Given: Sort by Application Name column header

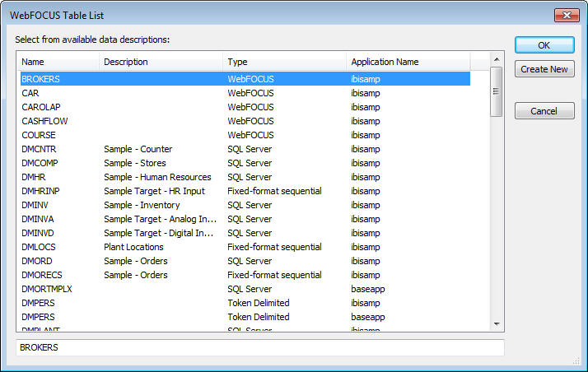Looking at the screenshot, I should coord(408,62).
